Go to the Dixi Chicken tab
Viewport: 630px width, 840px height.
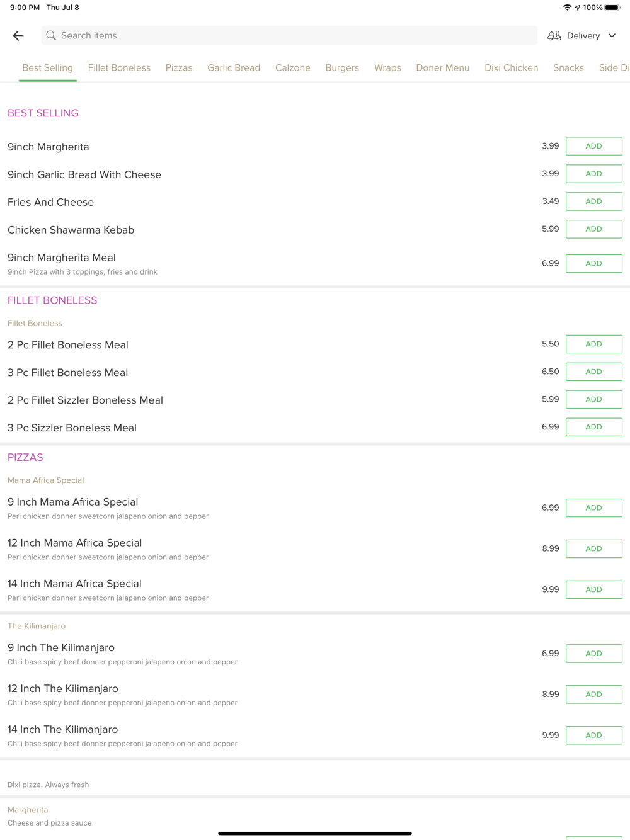pyautogui.click(x=512, y=68)
